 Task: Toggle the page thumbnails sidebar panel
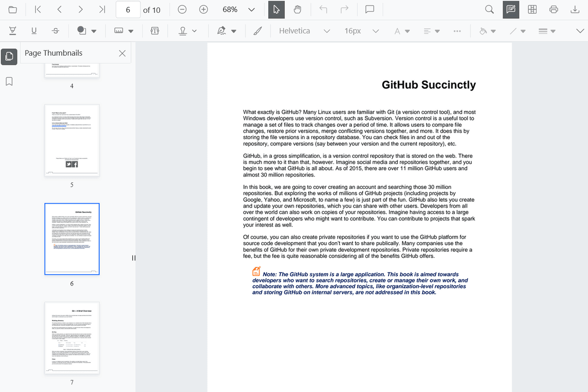point(9,57)
